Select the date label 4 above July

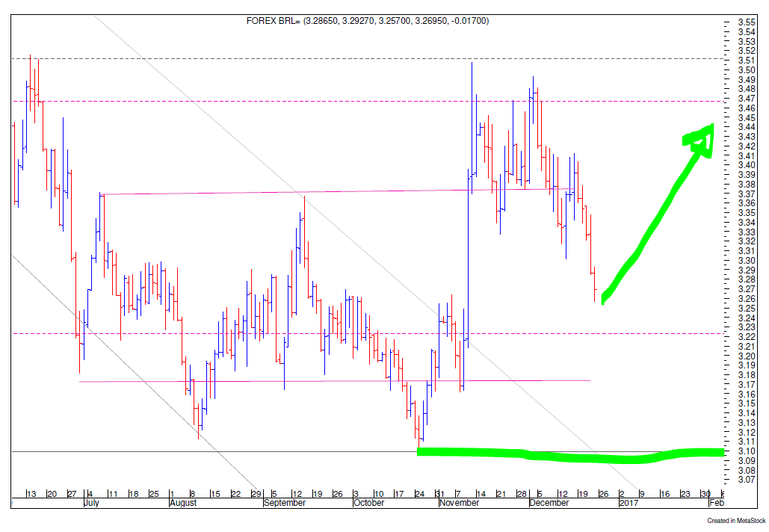(x=90, y=494)
